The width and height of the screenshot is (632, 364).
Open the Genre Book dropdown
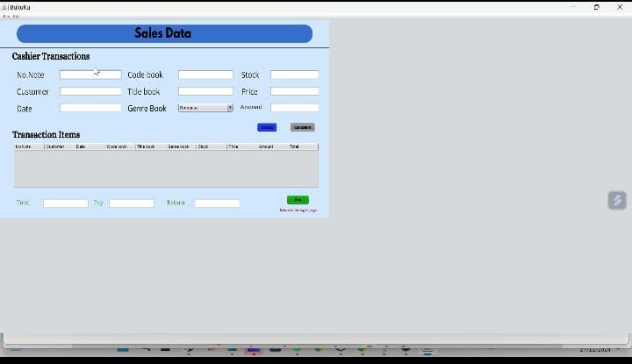coord(205,108)
